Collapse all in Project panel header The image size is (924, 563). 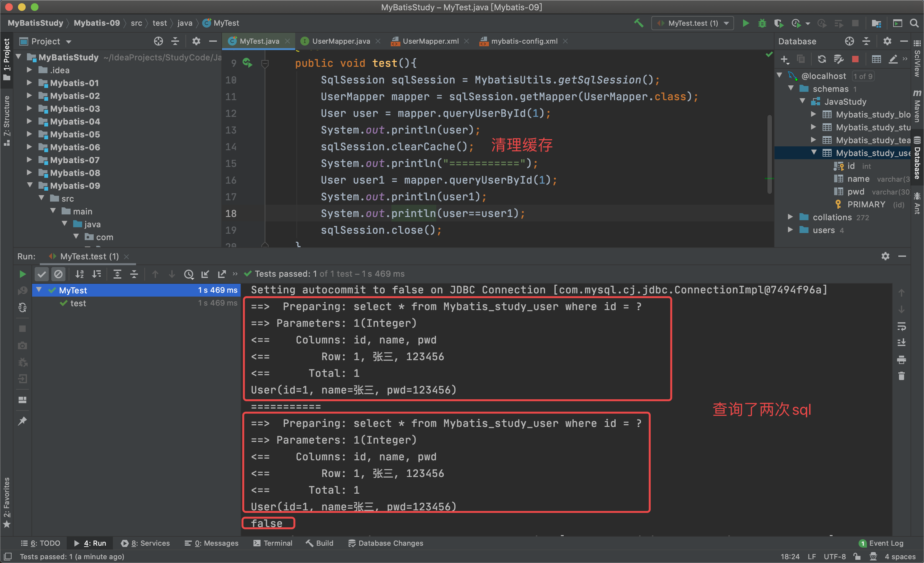(x=175, y=41)
